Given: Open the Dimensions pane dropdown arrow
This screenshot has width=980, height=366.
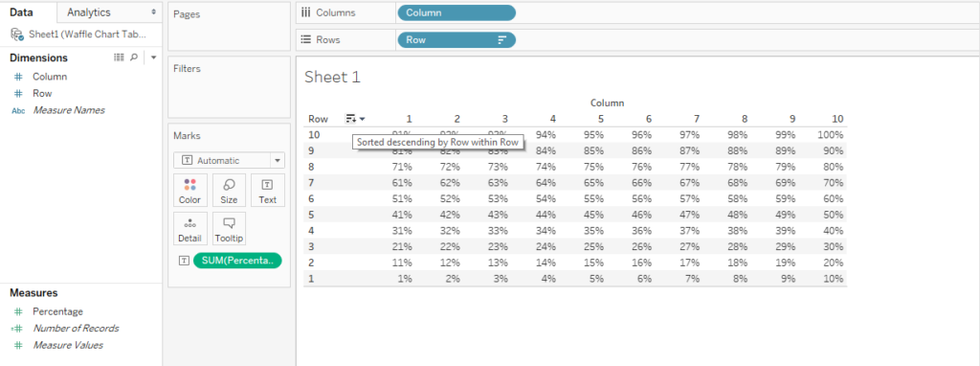Looking at the screenshot, I should (x=153, y=57).
